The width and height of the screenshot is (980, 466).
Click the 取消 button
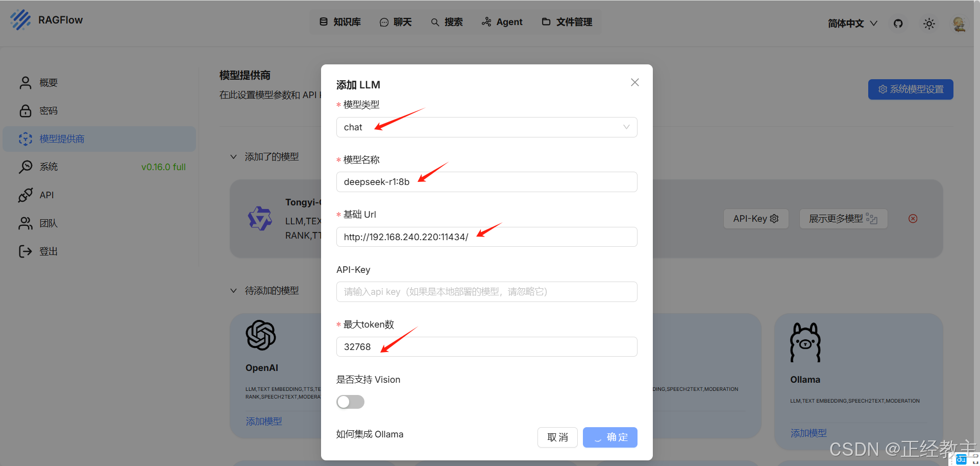coord(557,437)
